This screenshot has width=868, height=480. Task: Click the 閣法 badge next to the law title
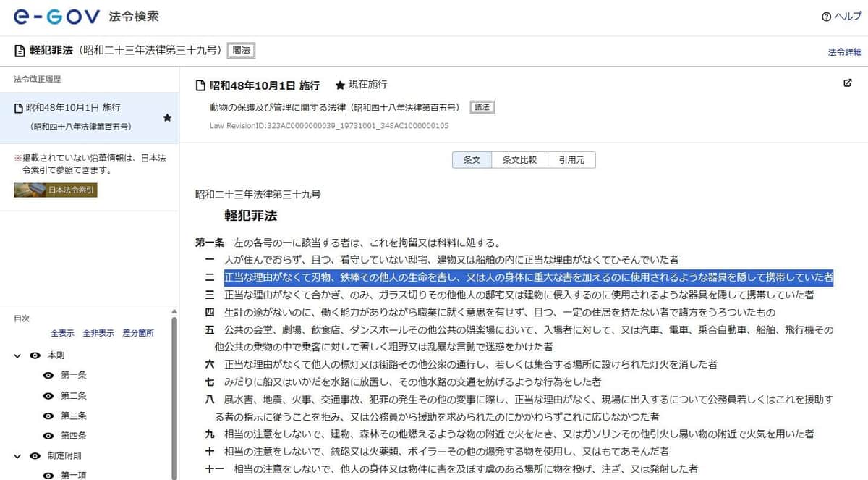pos(241,51)
